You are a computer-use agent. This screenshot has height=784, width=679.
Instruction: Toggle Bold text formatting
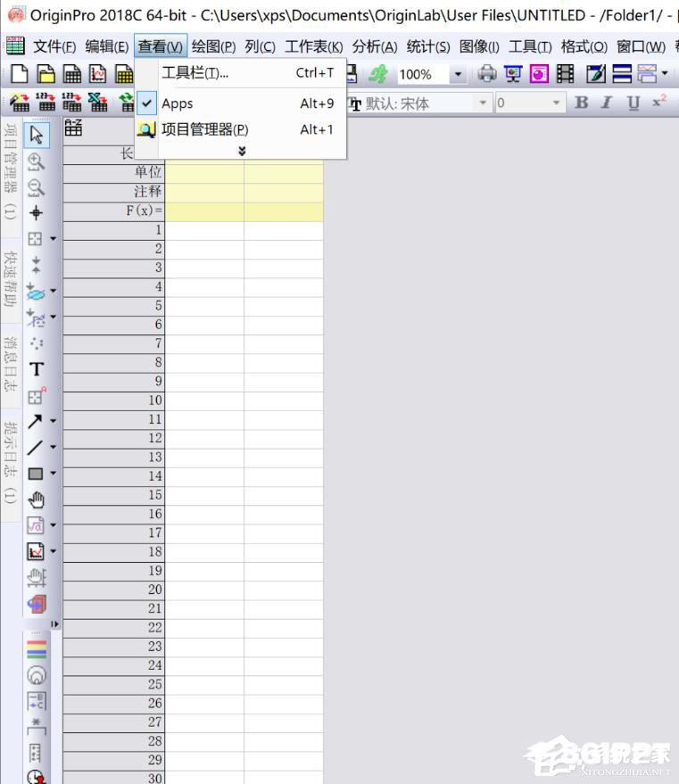coord(581,103)
